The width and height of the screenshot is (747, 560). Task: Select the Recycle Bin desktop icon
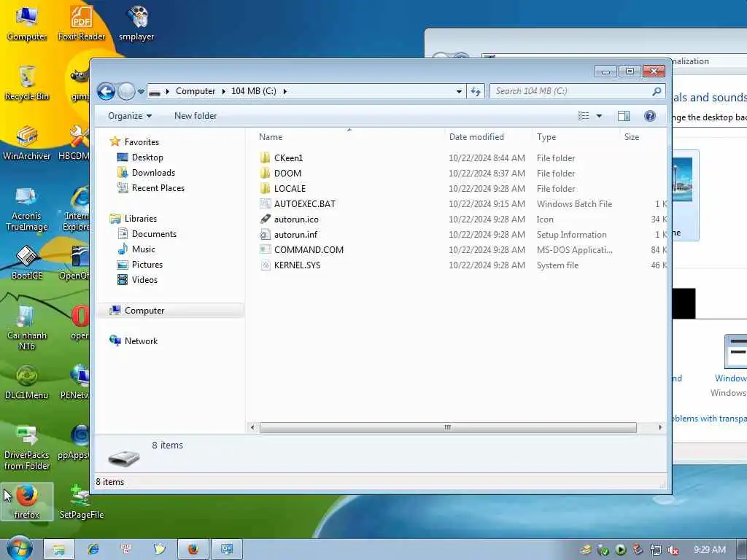tap(27, 83)
